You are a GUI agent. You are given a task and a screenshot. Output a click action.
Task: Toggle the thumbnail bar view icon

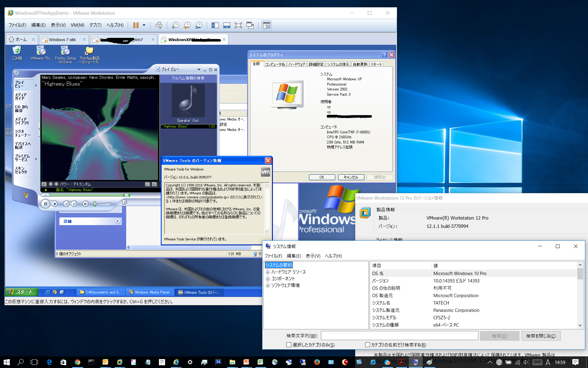[227, 25]
